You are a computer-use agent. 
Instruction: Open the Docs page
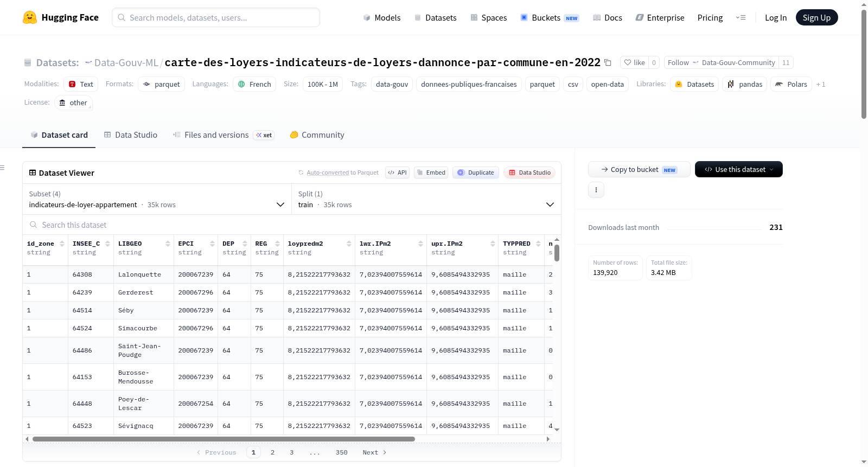(607, 17)
